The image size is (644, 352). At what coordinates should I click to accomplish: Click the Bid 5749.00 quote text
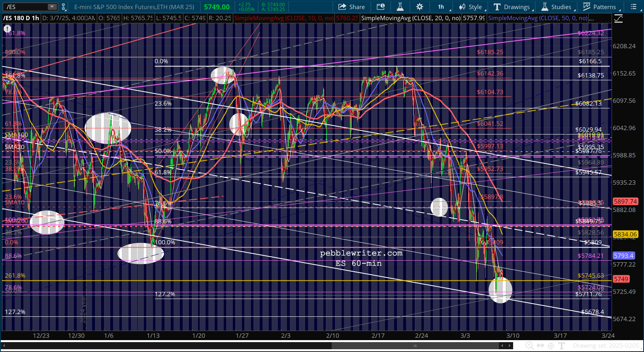tap(273, 5)
